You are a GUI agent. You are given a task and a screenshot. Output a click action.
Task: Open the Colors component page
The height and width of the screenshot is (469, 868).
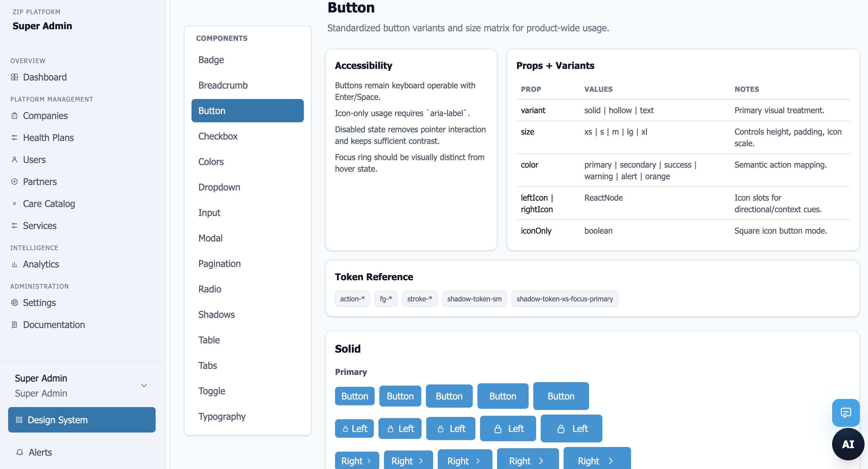pyautogui.click(x=211, y=162)
